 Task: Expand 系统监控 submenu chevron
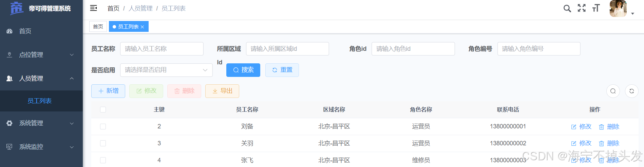coord(72,147)
